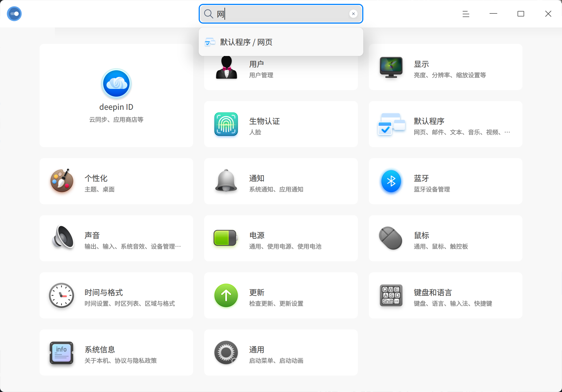Open the 键盘和语言 keyboard icon

tap(391, 295)
